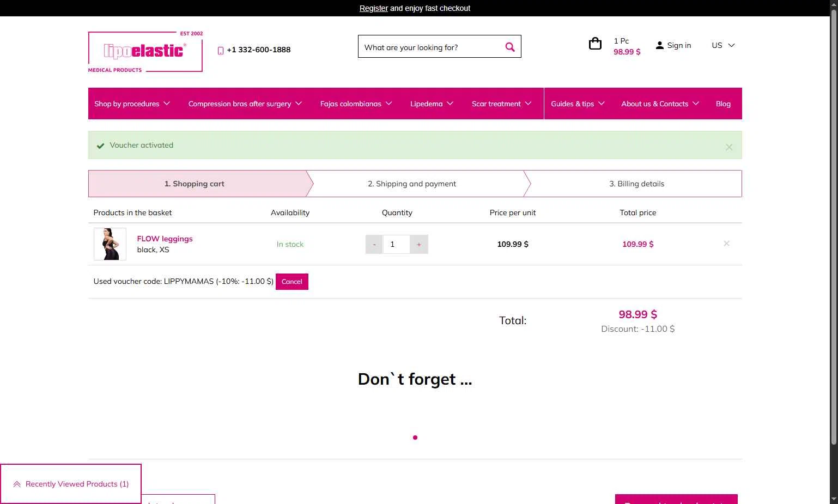Dismiss the Voucher activated notification
The height and width of the screenshot is (504, 838).
(729, 147)
